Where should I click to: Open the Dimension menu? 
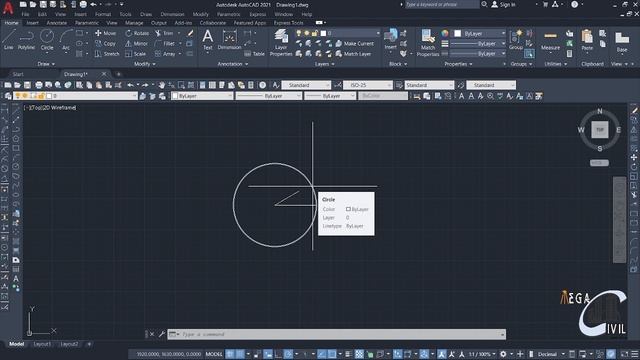[172, 14]
